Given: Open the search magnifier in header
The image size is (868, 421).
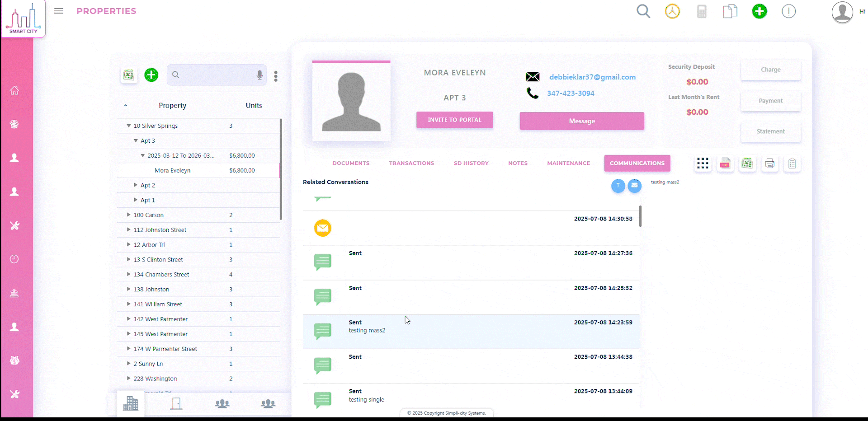Looking at the screenshot, I should tap(643, 11).
